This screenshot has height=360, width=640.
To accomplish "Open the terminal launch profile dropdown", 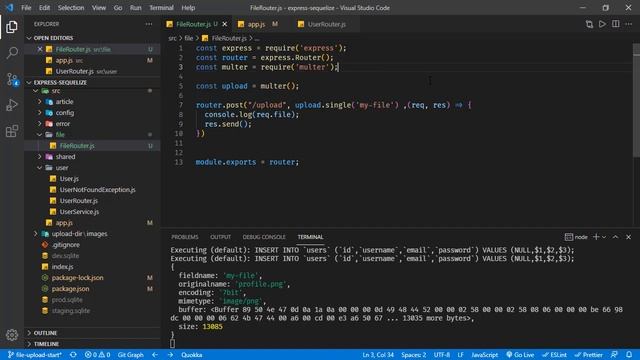I will [x=604, y=237].
